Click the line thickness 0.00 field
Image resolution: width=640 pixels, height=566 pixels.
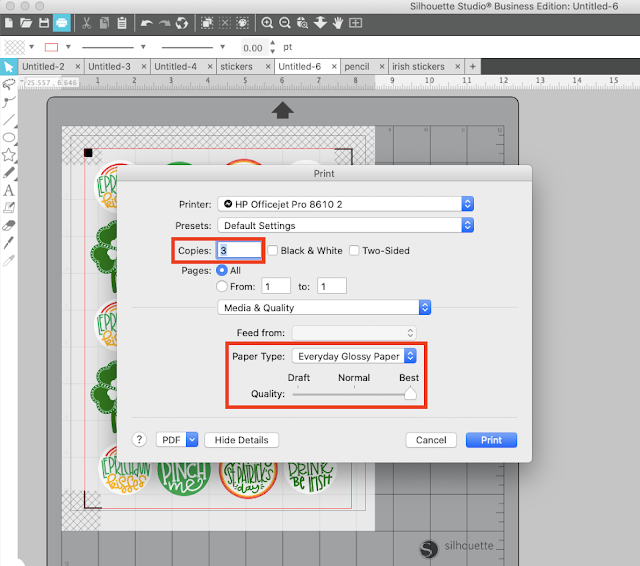(253, 48)
